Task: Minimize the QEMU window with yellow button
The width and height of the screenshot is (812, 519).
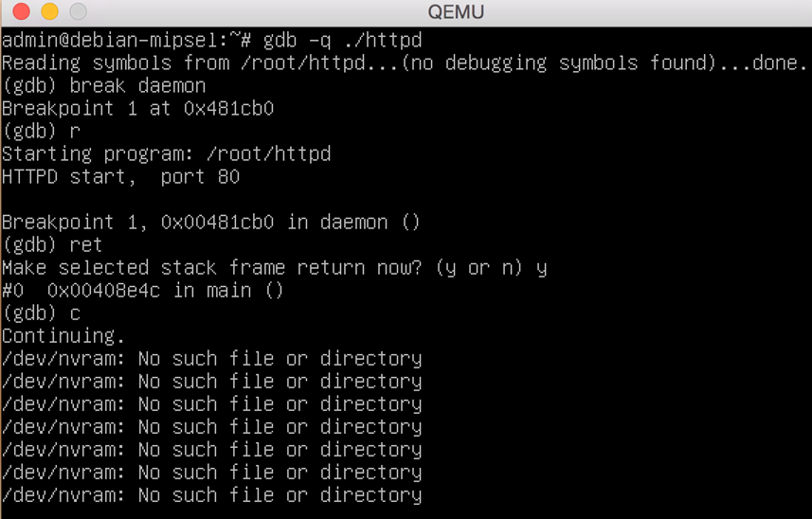Action: click(x=49, y=10)
